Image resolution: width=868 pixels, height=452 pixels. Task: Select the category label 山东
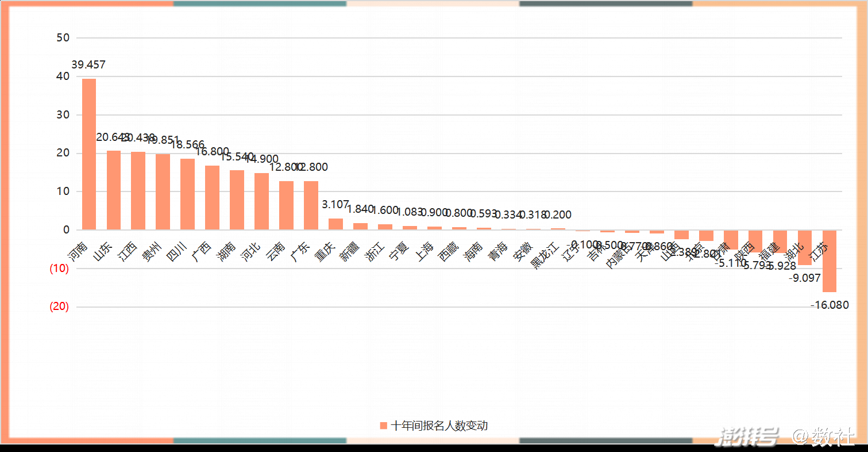pyautogui.click(x=102, y=252)
